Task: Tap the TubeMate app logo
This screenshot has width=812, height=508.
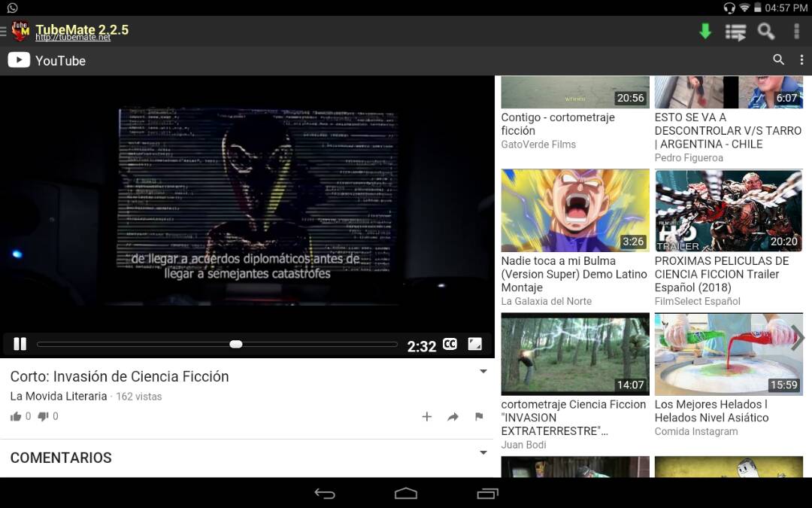Action: click(20, 31)
